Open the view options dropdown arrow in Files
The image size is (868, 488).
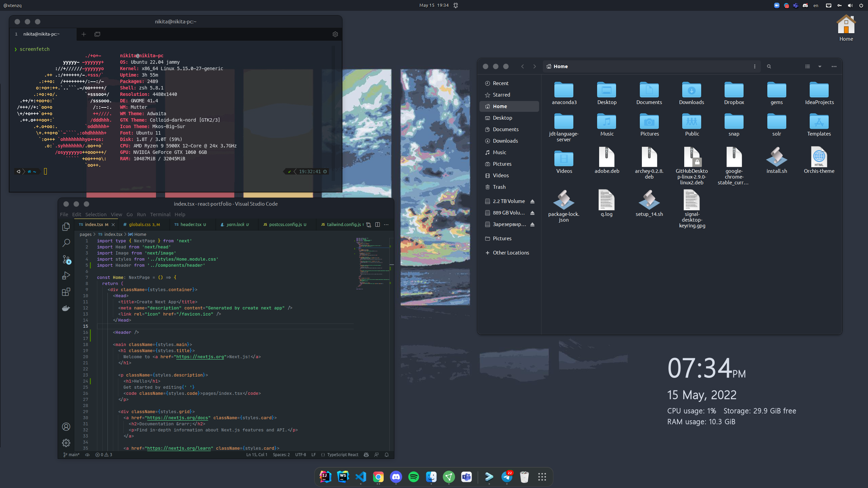820,66
